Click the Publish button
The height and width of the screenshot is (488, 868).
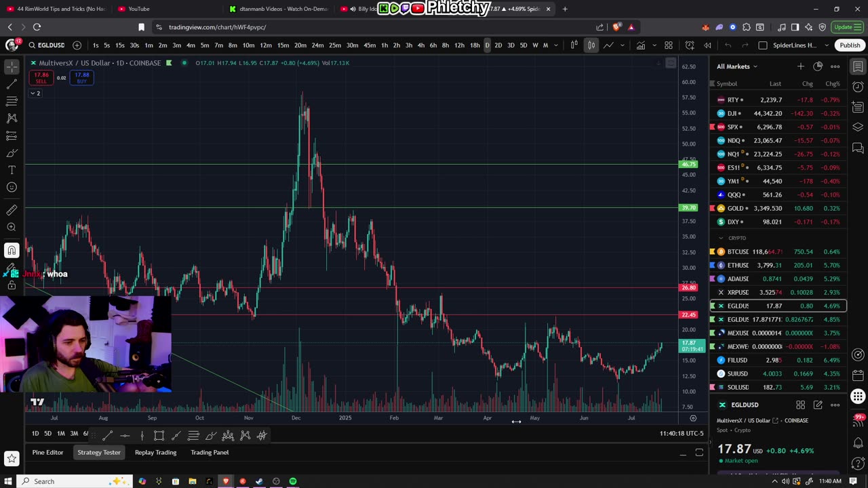(x=850, y=45)
